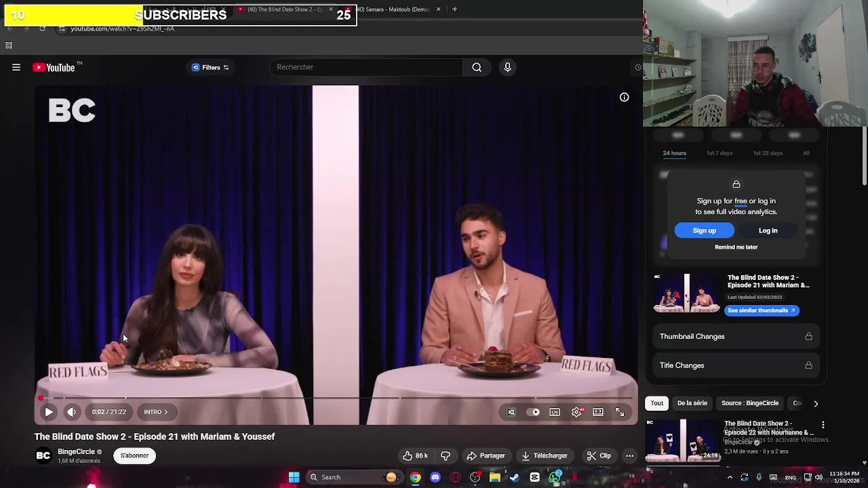Open the more actions ellipsis menu

click(x=629, y=455)
